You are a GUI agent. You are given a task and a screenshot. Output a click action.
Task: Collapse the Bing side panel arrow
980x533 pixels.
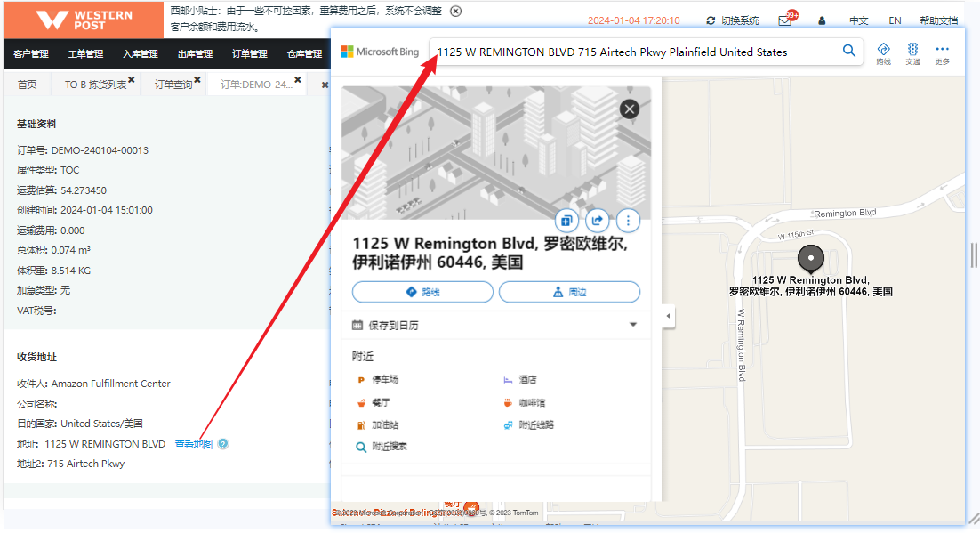(668, 316)
